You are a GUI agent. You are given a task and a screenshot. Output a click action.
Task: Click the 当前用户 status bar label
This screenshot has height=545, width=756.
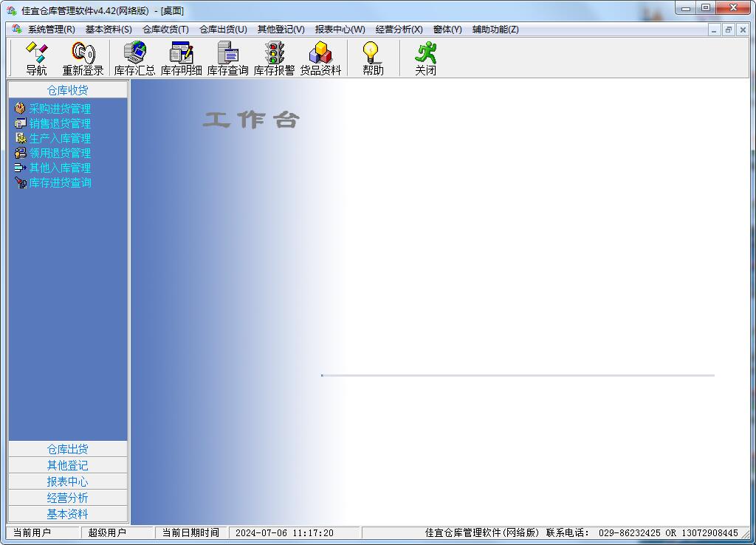(x=32, y=532)
